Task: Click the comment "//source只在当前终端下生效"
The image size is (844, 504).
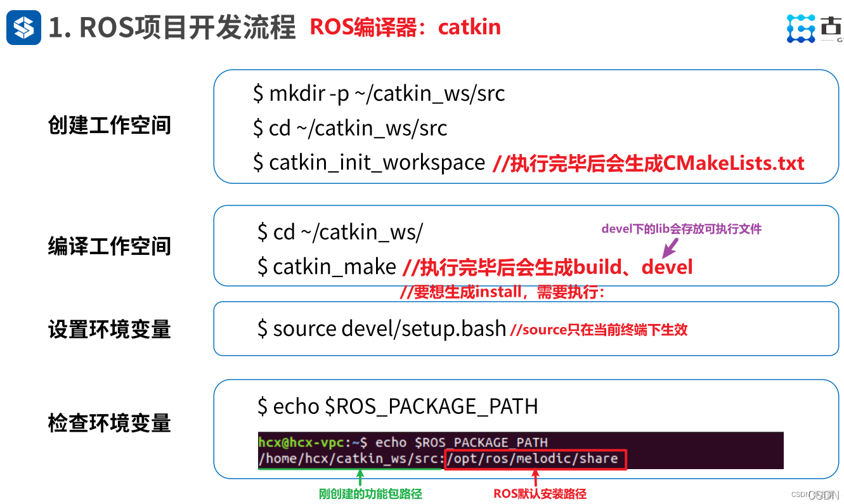Action: [599, 330]
